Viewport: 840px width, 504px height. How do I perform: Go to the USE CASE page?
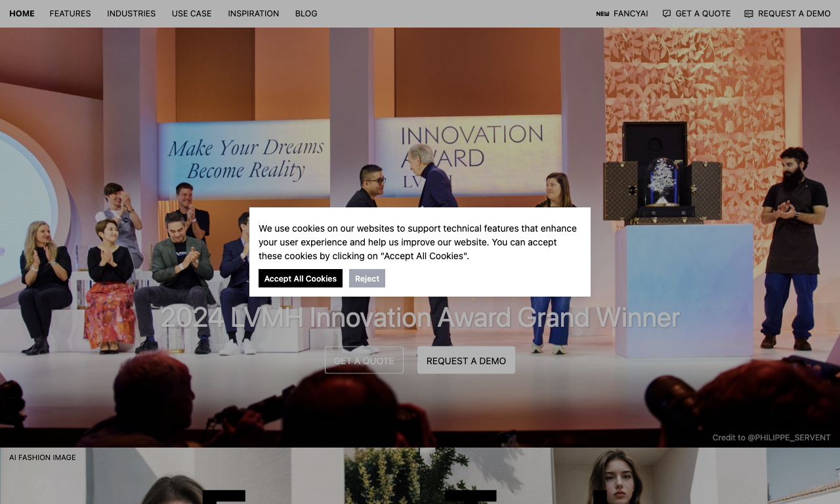pyautogui.click(x=192, y=13)
